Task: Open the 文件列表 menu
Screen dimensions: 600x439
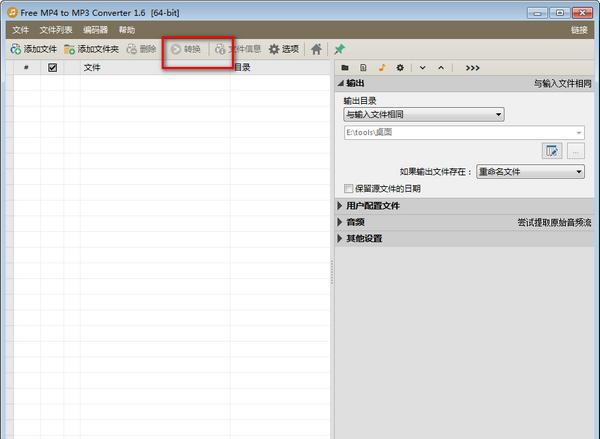Action: 56,30
